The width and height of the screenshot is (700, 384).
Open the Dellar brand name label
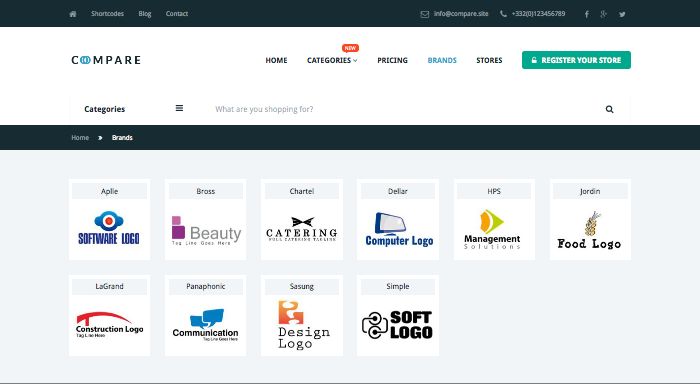[398, 191]
